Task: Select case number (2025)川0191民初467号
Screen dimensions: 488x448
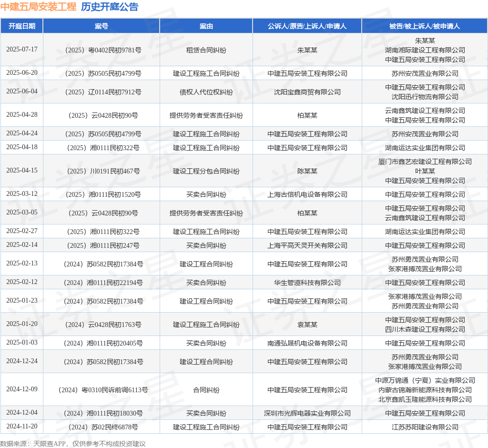Action: click(x=103, y=171)
